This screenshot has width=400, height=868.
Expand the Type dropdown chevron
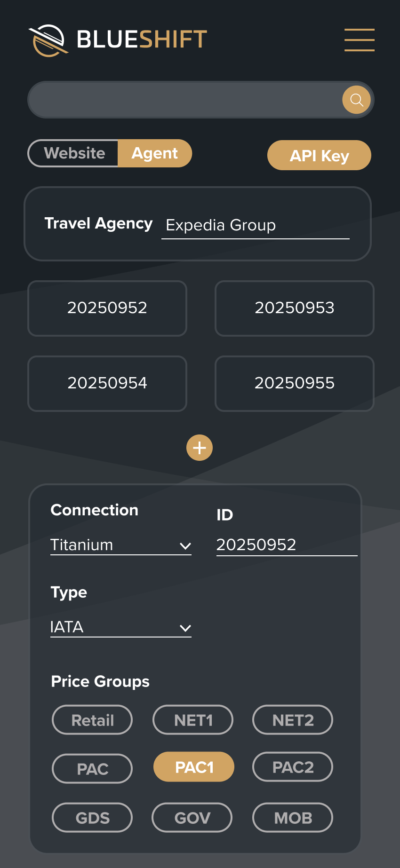coord(185,628)
